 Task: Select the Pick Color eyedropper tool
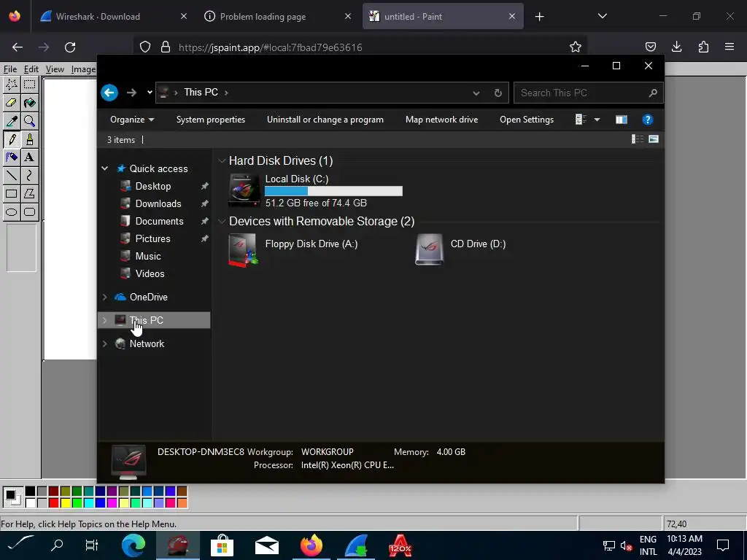click(12, 121)
